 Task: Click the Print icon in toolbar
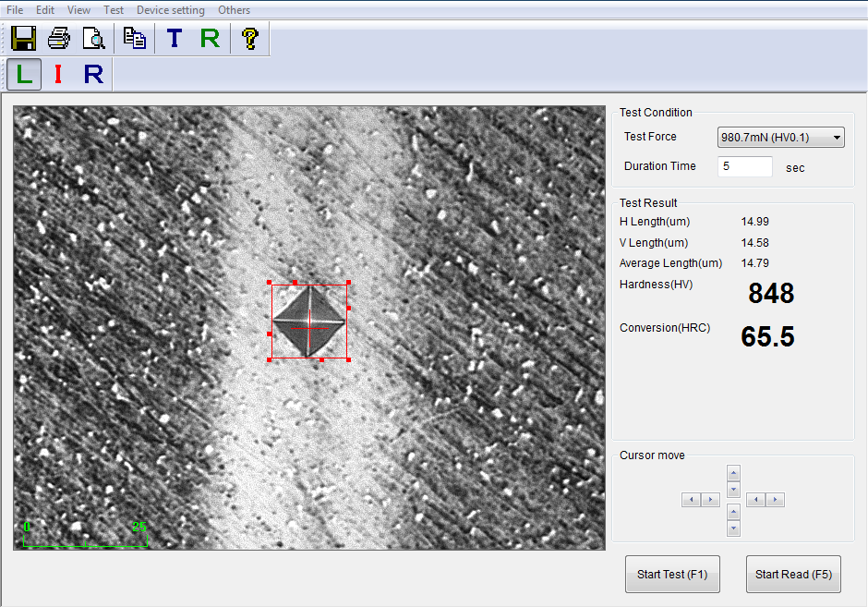tap(59, 38)
